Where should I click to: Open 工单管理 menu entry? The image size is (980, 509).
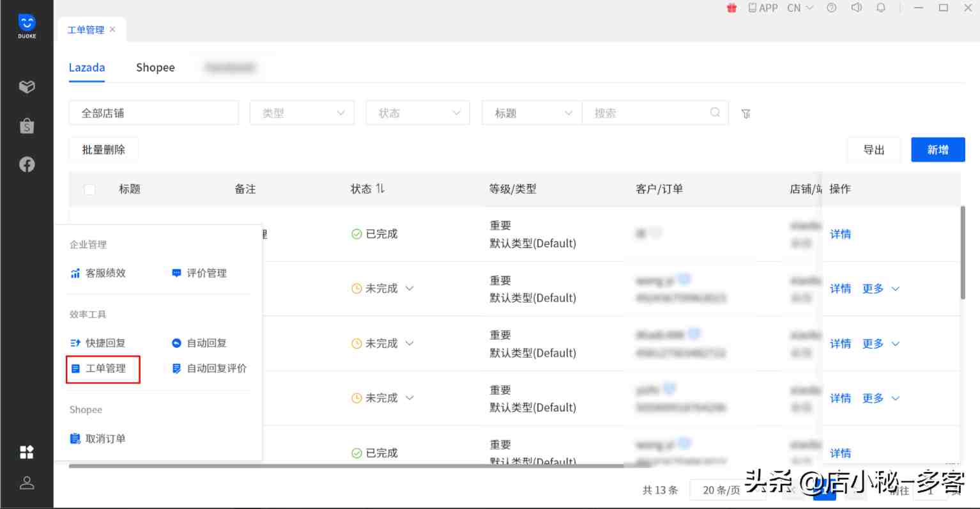[x=103, y=368]
